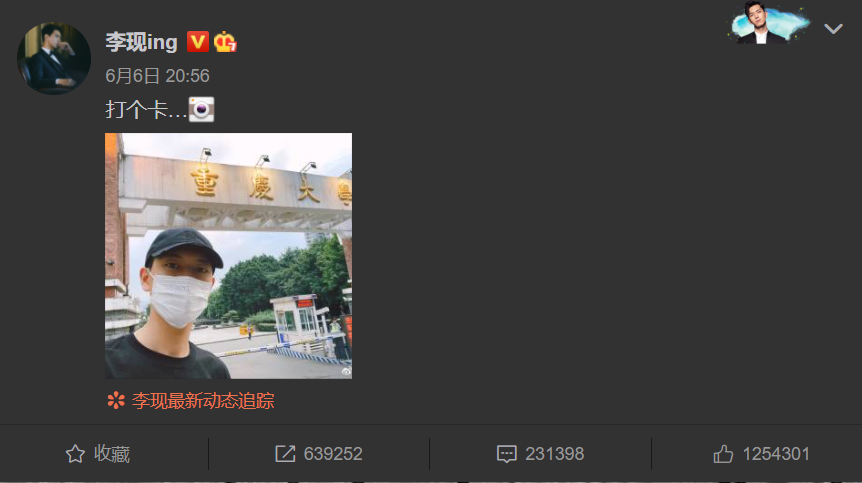The image size is (862, 483).
Task: Open reposts via the 639252 count
Action: [x=333, y=454]
